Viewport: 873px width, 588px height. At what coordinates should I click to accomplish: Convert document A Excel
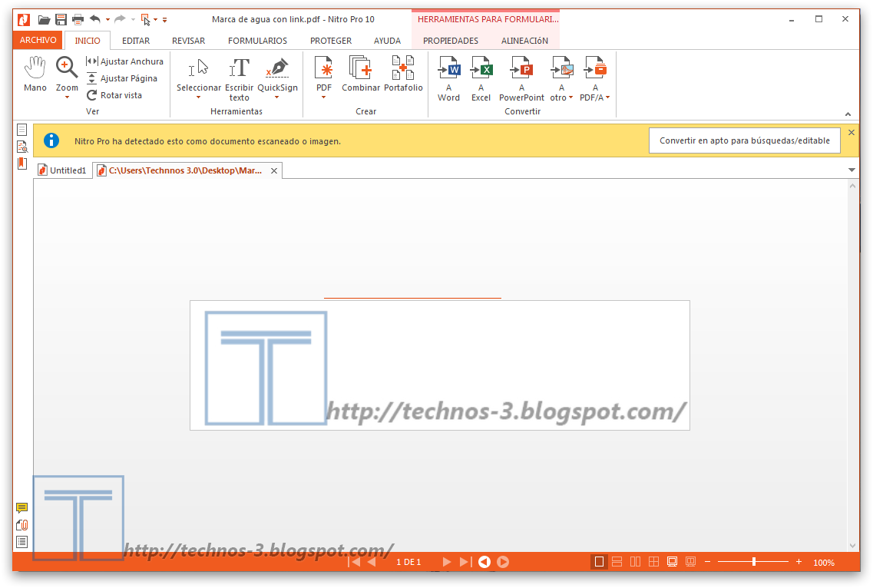coord(481,79)
